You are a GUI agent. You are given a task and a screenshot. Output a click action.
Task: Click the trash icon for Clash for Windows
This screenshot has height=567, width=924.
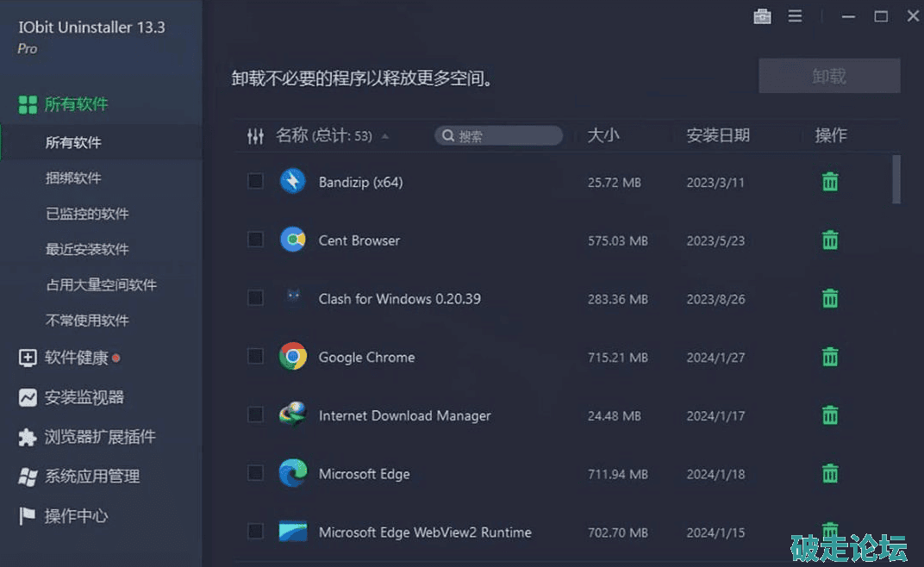(x=829, y=298)
